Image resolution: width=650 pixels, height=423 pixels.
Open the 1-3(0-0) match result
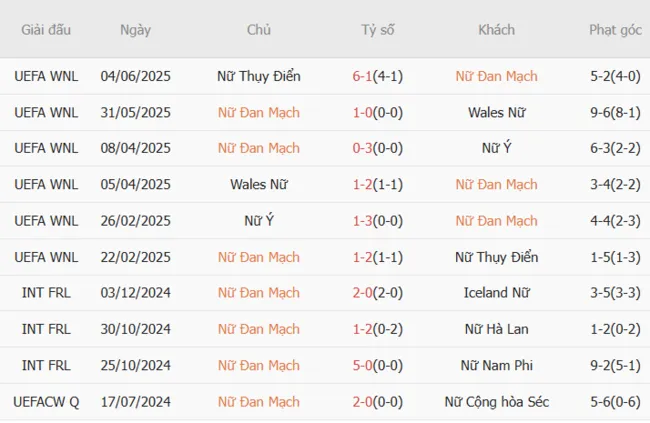coord(378,221)
